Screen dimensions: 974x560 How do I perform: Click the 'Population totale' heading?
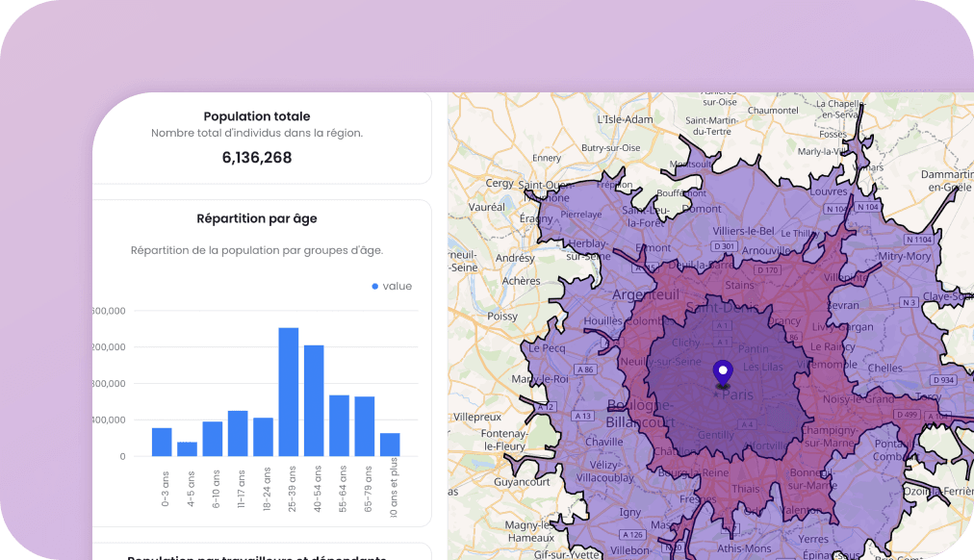(x=257, y=116)
